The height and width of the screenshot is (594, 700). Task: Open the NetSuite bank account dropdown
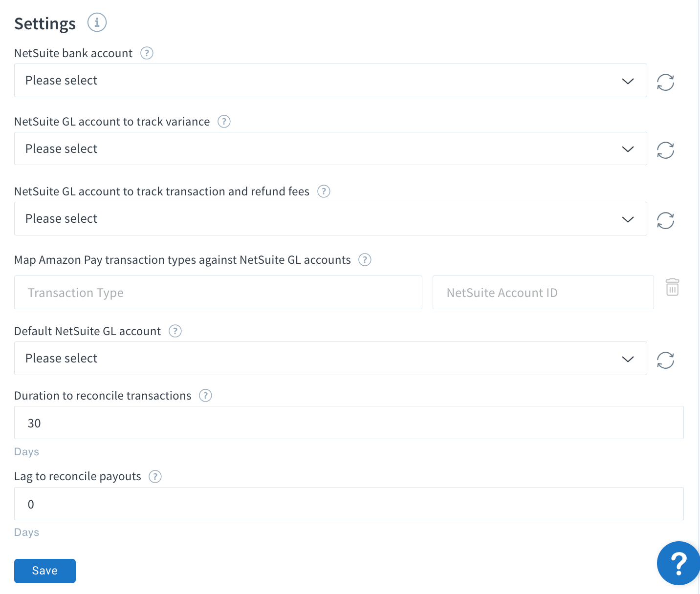(x=330, y=80)
